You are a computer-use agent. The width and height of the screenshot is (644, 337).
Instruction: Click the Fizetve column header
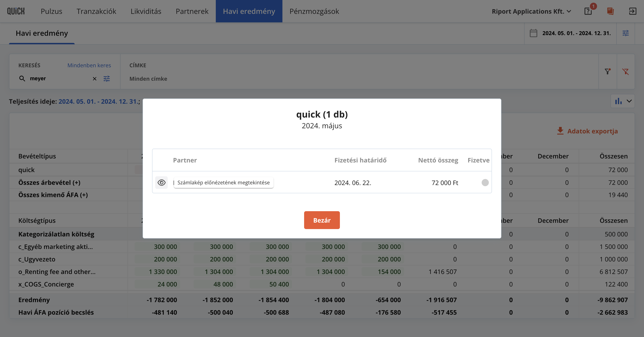point(479,160)
